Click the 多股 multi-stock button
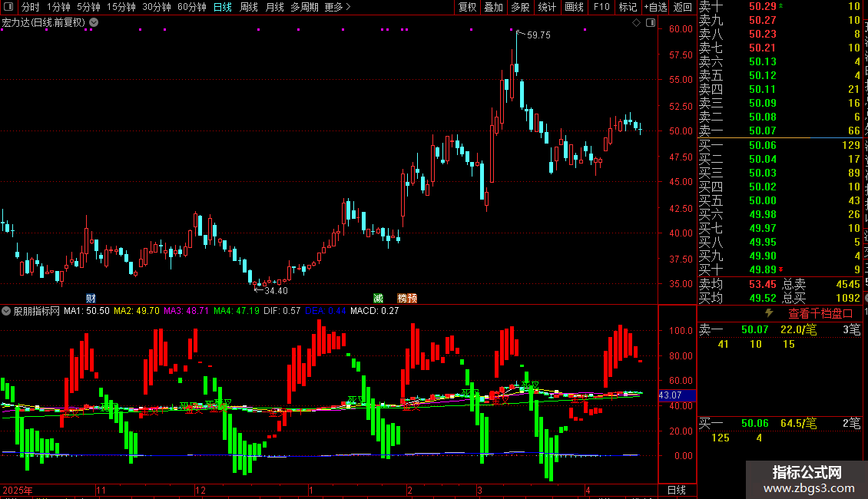Image resolution: width=868 pixels, height=499 pixels. 520,7
